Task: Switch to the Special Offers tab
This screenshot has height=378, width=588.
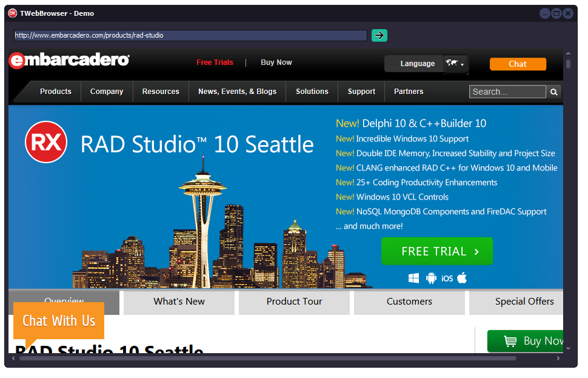Action: [516, 302]
